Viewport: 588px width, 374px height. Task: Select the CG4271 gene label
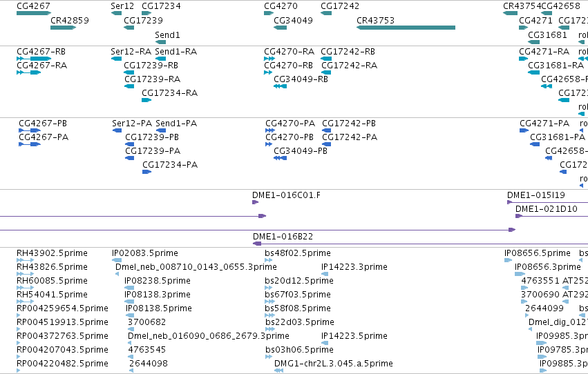pyautogui.click(x=536, y=20)
